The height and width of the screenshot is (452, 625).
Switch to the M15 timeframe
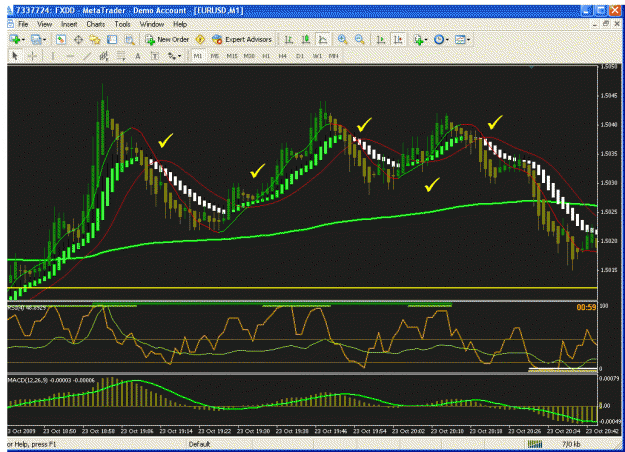click(x=232, y=56)
